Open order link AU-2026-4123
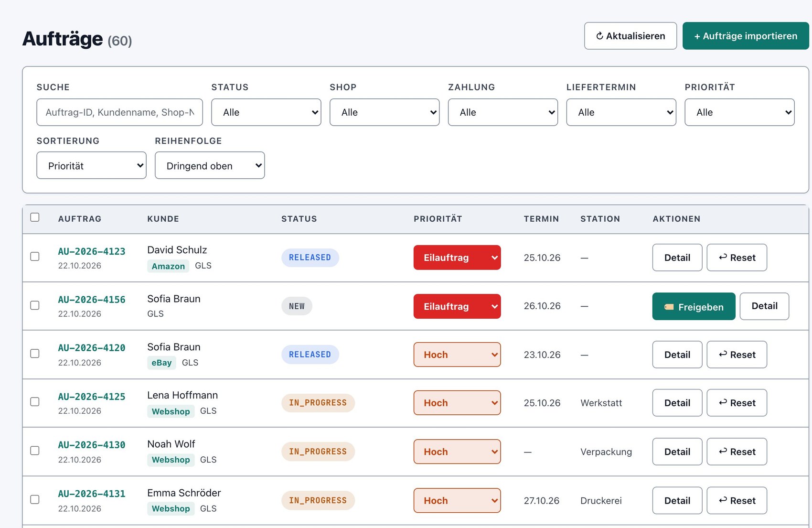The image size is (812, 528). point(92,251)
